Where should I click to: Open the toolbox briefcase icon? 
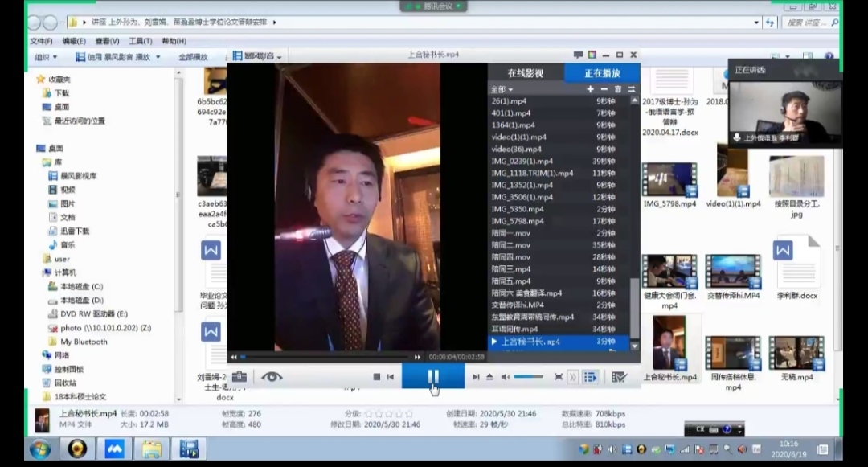[x=239, y=376]
